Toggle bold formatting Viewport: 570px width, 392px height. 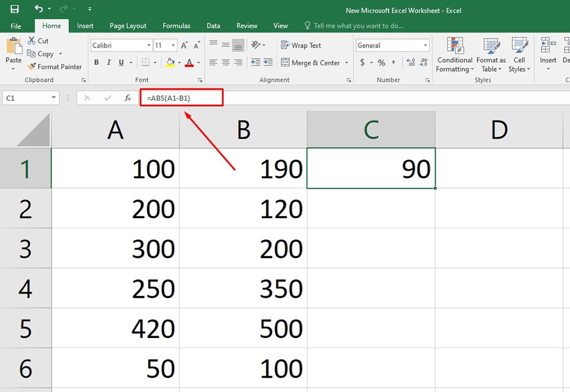[96, 62]
